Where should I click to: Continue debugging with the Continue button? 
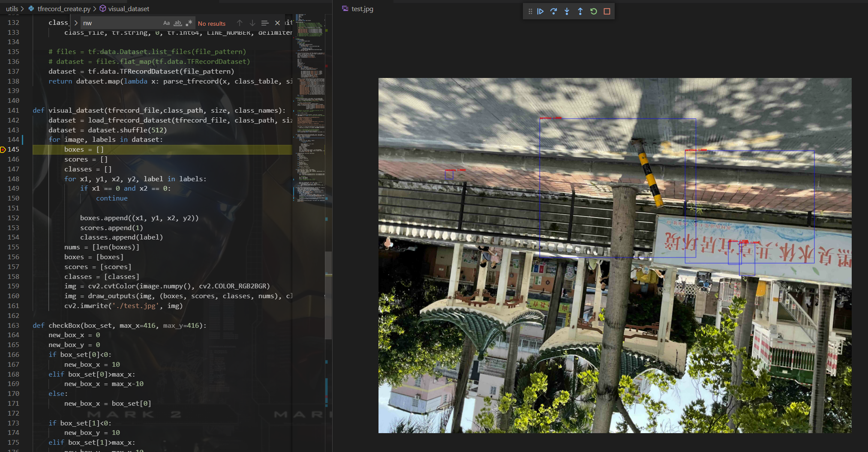pos(540,12)
